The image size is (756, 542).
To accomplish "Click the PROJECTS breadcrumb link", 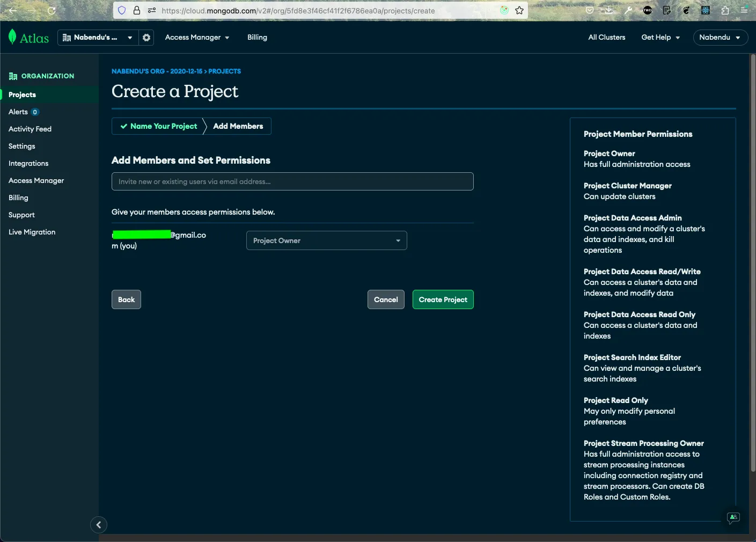I will (x=224, y=71).
